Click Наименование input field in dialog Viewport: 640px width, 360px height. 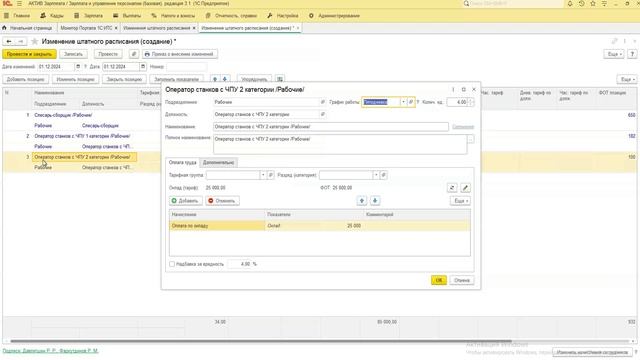tap(331, 127)
